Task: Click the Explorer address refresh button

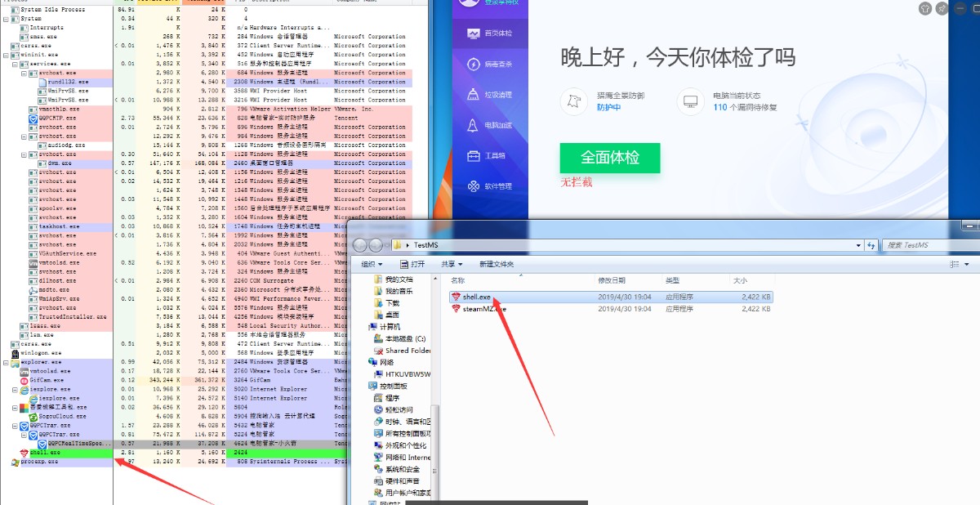Action: tap(873, 244)
